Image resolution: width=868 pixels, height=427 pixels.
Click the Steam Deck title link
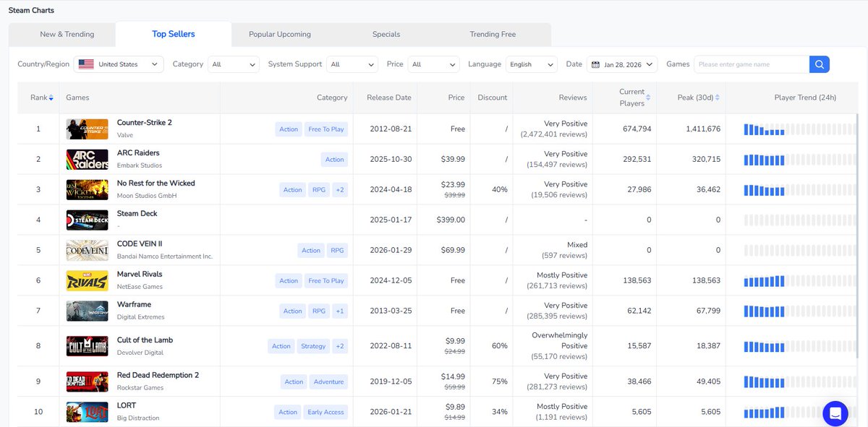click(137, 214)
